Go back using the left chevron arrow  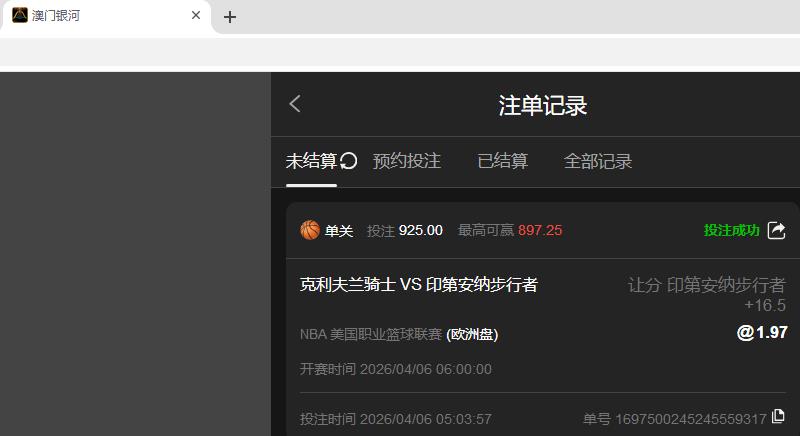[x=295, y=104]
